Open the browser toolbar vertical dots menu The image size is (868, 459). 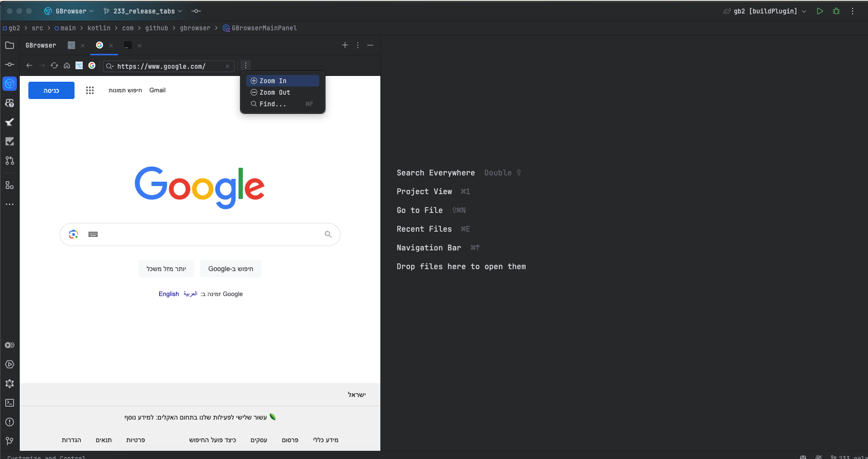coord(246,65)
